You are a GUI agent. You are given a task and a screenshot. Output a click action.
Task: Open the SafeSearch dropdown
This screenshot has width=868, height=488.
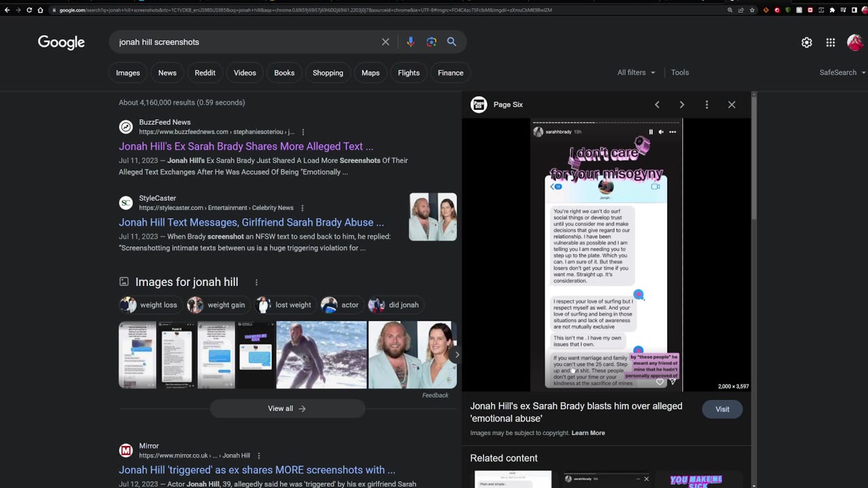point(842,73)
